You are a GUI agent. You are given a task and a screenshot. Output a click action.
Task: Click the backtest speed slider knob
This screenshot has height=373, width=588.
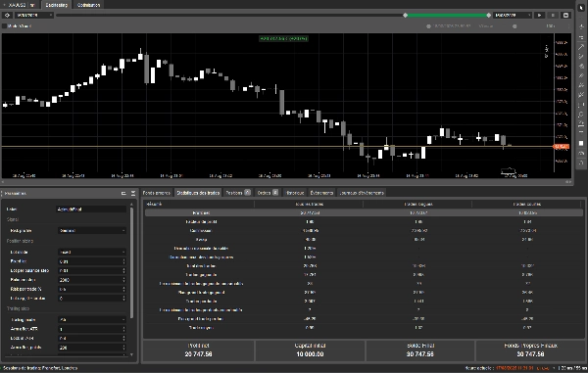click(x=514, y=26)
